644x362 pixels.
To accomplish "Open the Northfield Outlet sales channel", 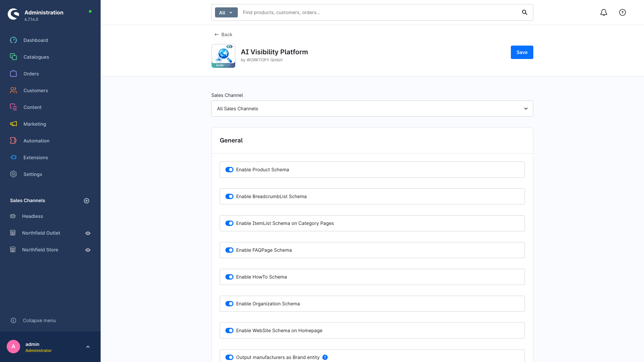I will tap(41, 233).
